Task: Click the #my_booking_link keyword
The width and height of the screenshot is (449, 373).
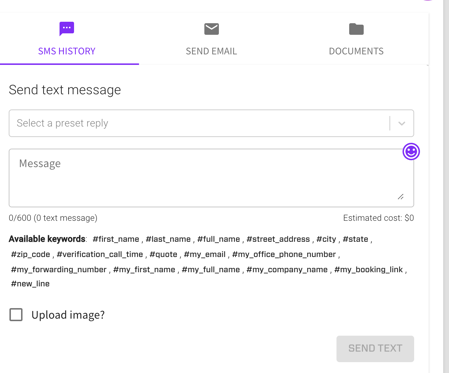Action: click(x=368, y=269)
